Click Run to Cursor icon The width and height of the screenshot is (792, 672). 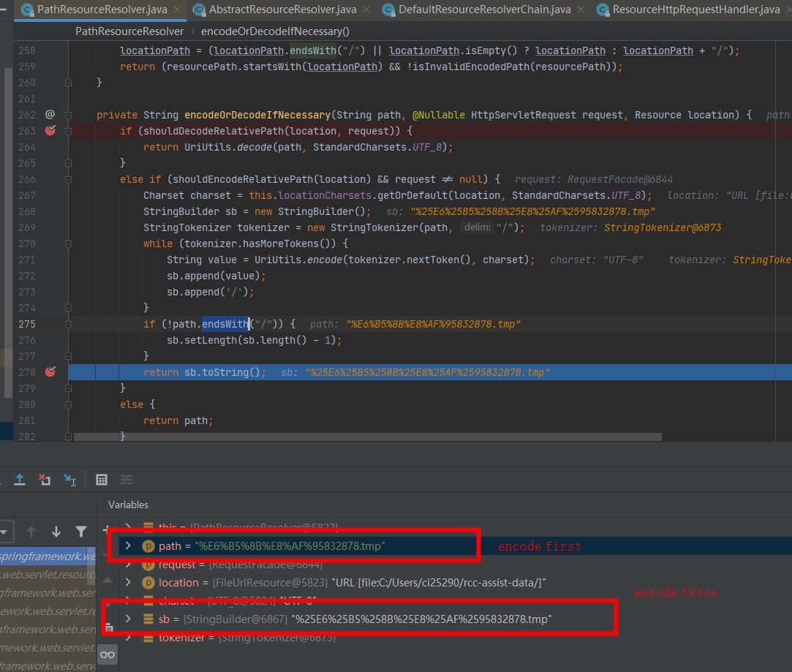click(x=69, y=480)
